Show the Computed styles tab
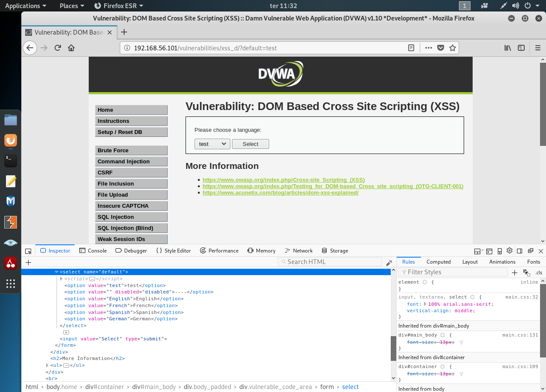The image size is (546, 392). (x=439, y=262)
